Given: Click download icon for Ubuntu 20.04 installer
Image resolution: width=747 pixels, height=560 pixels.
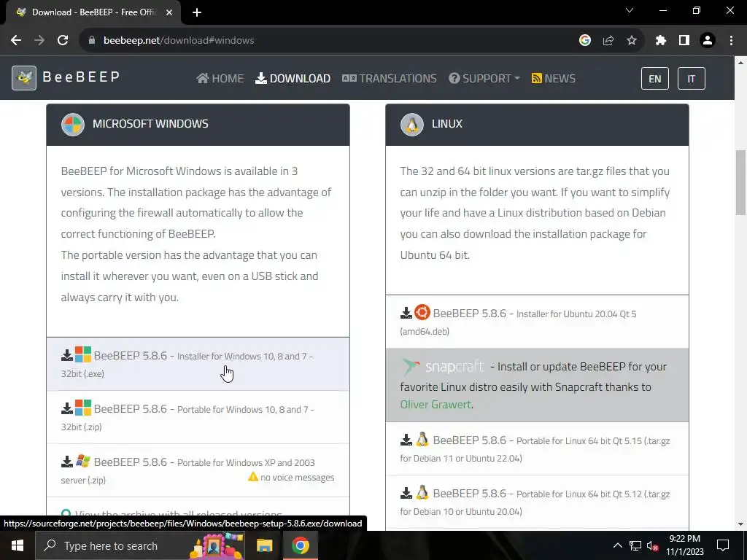Looking at the screenshot, I should click(406, 313).
